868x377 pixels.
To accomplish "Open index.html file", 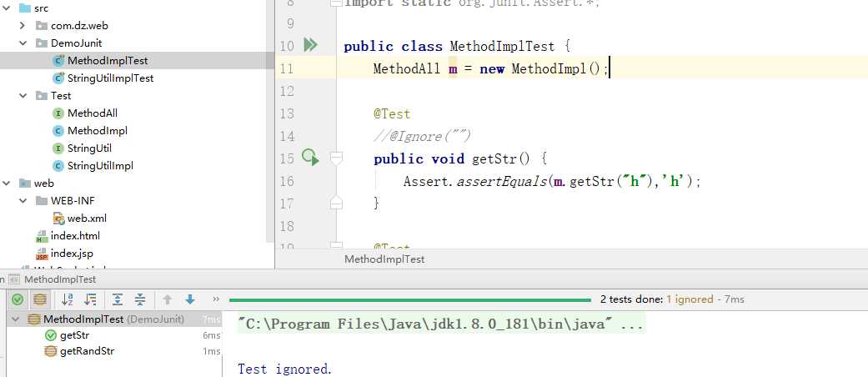I will tap(75, 236).
